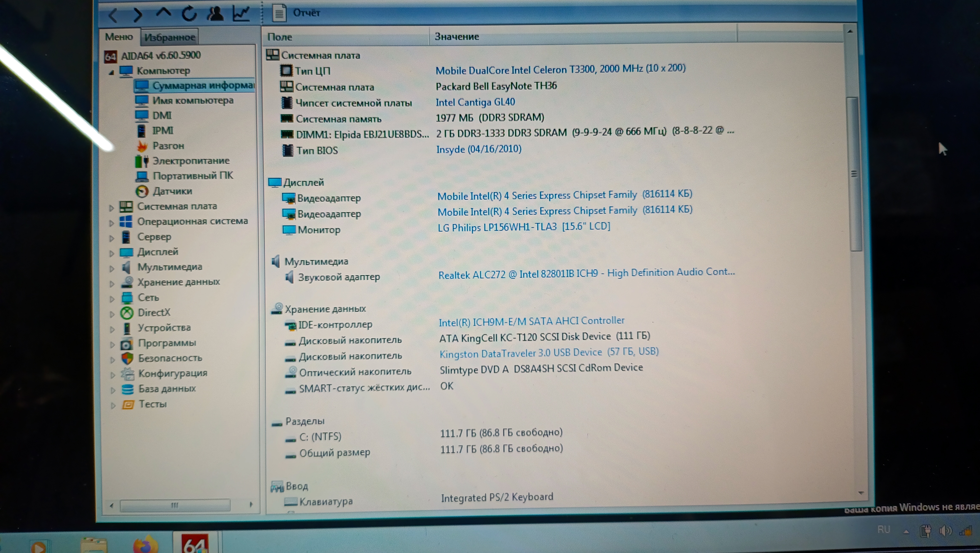
Task: Select Оптический накопитель row
Action: 464,370
